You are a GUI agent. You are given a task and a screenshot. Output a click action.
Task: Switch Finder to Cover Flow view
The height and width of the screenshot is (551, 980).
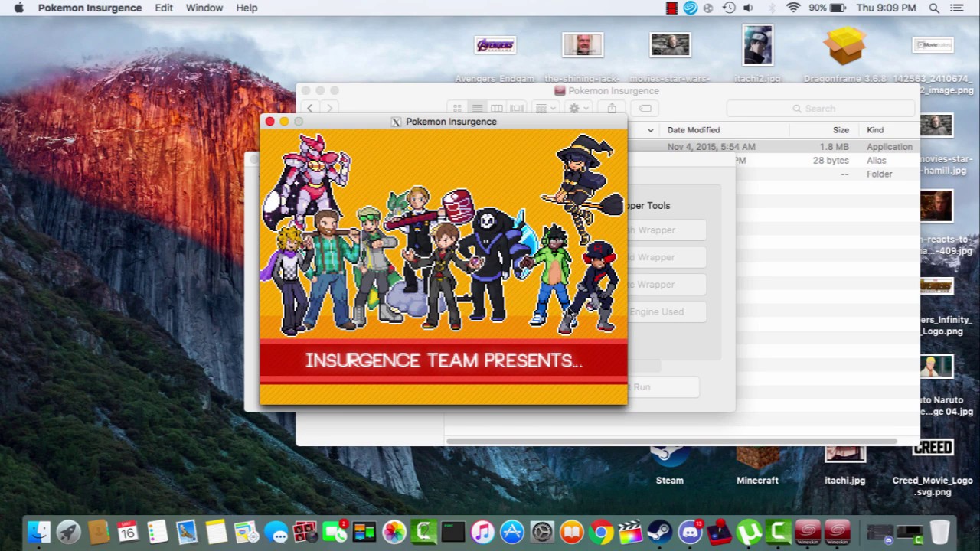517,109
